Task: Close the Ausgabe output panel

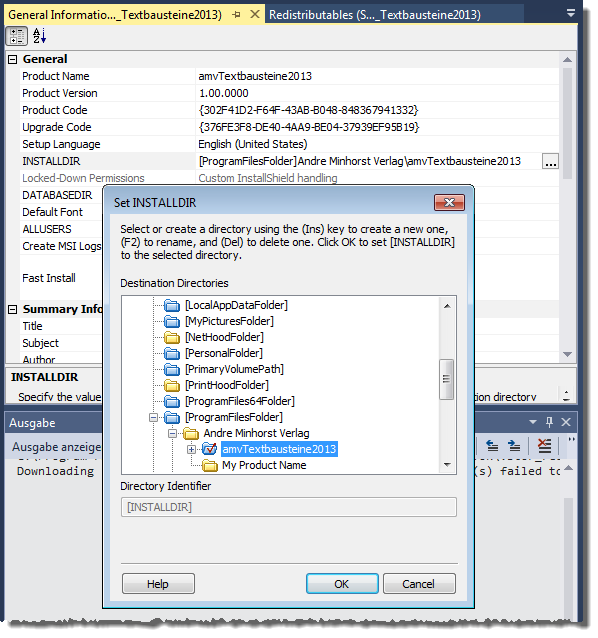Action: click(x=566, y=422)
